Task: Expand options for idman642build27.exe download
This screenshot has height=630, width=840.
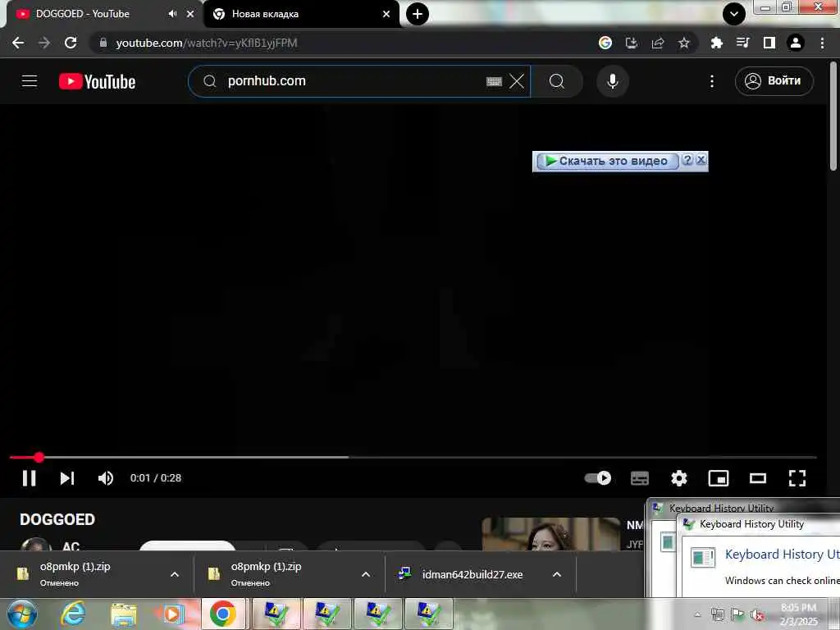Action: 557,574
